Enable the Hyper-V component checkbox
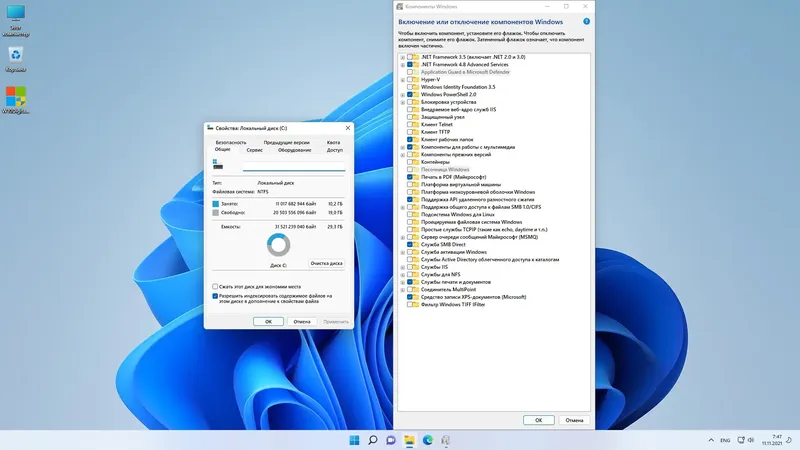The image size is (800, 450). pos(411,79)
